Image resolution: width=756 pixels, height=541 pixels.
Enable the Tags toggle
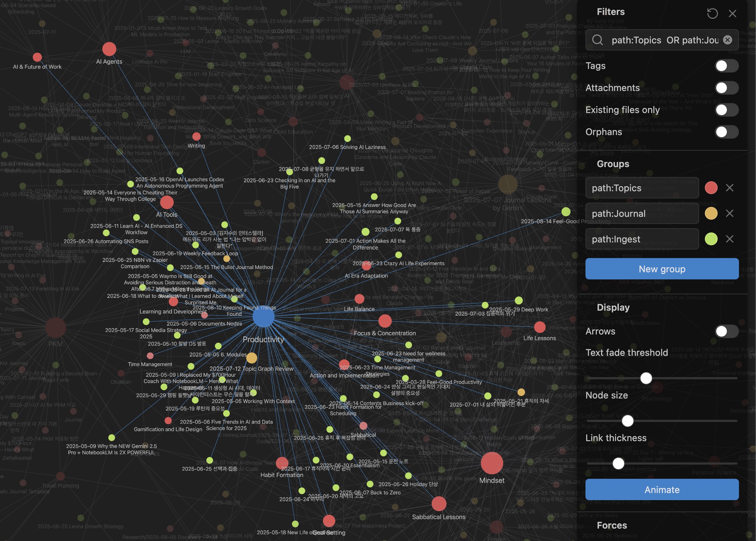[x=726, y=66]
